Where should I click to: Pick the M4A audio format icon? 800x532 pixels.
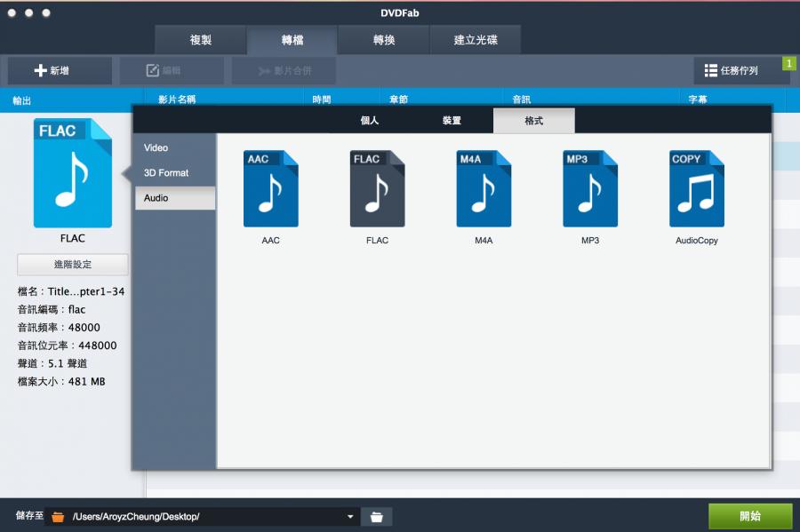[484, 188]
